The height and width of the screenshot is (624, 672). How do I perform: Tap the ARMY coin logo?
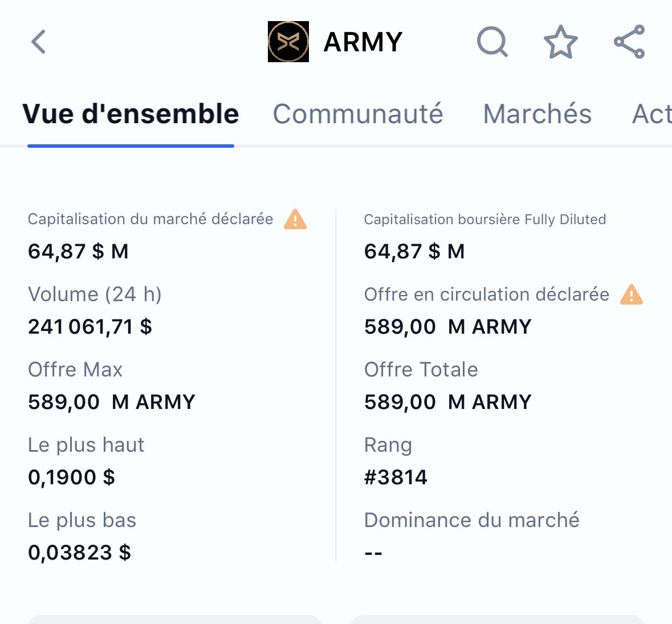click(288, 42)
